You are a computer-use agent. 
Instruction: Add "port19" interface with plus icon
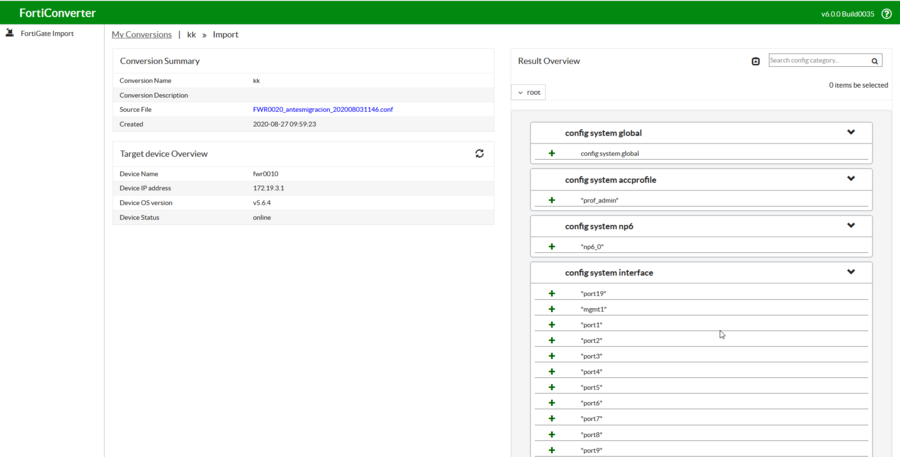point(551,294)
